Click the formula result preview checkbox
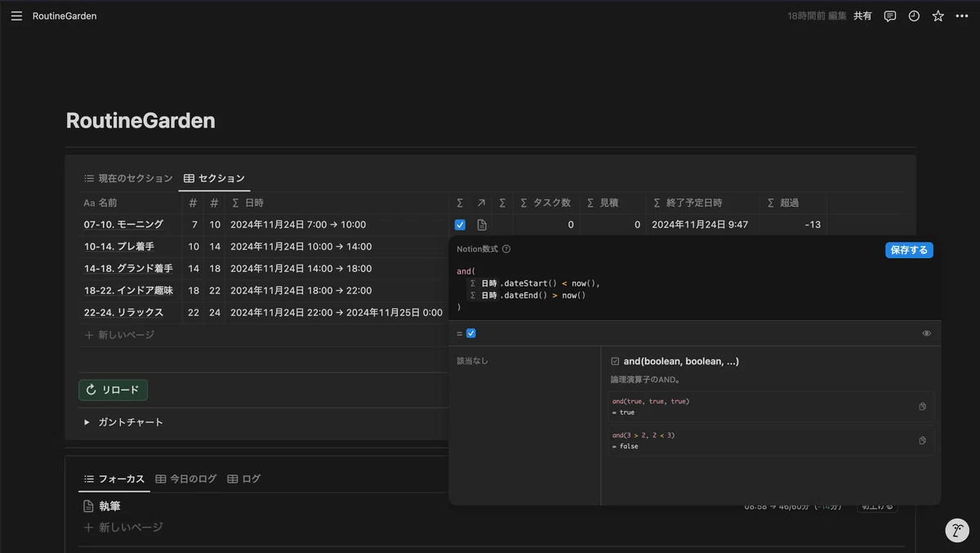The height and width of the screenshot is (553, 980). click(x=471, y=333)
